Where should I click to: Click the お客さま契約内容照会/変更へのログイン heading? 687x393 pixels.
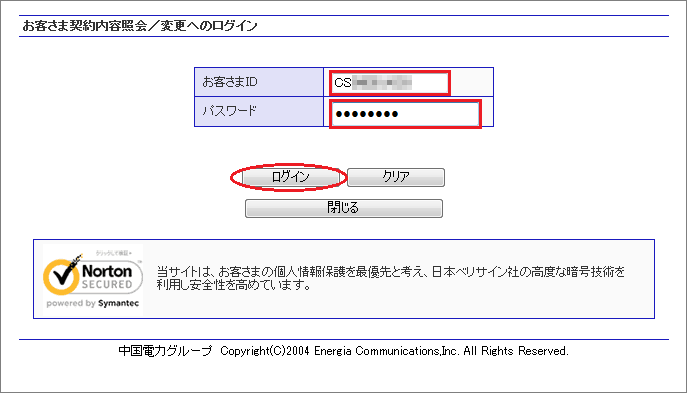pos(140,26)
